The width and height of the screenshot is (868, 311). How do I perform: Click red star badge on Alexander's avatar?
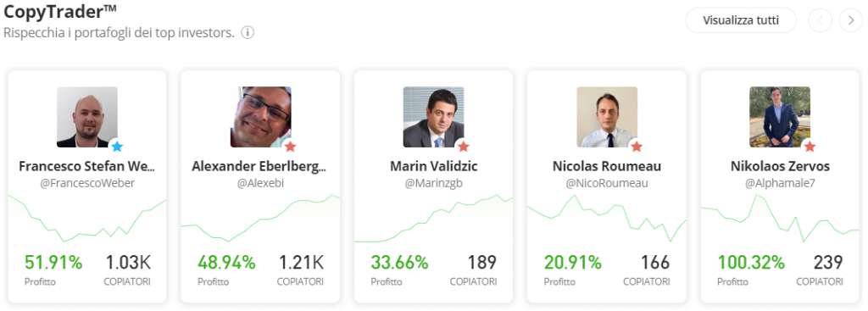click(x=291, y=147)
